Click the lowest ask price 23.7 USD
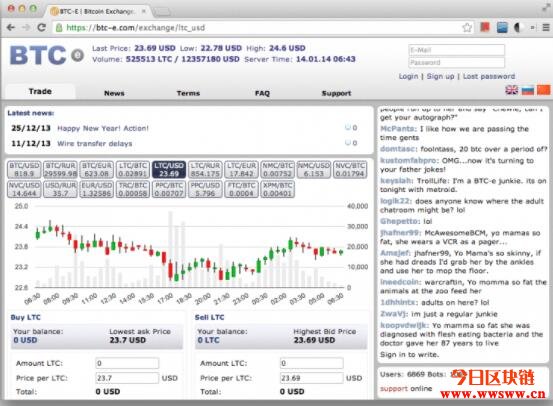This screenshot has width=553, height=406. [127, 340]
